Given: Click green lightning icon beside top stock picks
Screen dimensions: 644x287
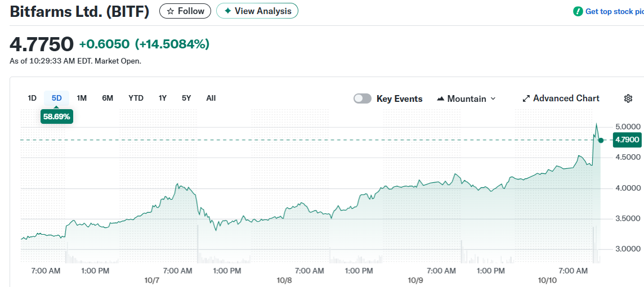Looking at the screenshot, I should coord(578,11).
